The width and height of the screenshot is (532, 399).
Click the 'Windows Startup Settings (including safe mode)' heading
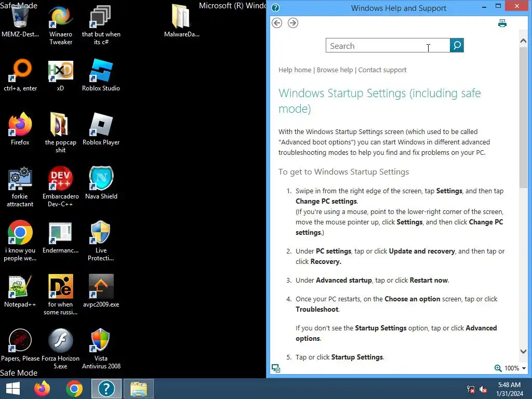[x=380, y=101]
